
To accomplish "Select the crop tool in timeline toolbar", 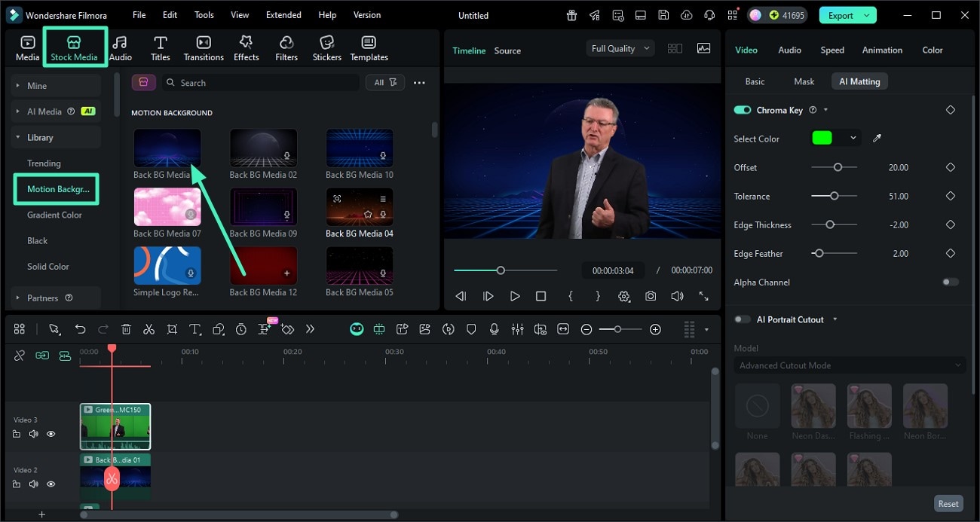I will click(x=172, y=329).
